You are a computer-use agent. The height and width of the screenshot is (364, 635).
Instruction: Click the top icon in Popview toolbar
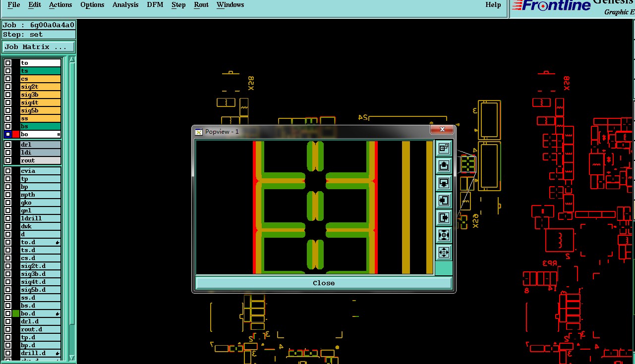point(444,149)
